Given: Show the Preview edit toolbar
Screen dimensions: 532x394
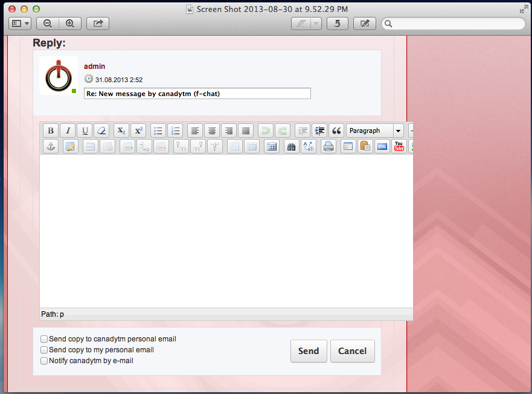Looking at the screenshot, I should [x=364, y=24].
